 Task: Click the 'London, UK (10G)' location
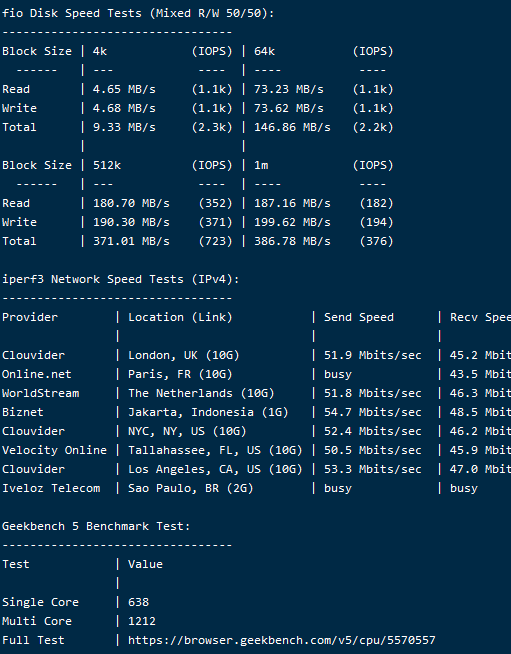coord(184,355)
